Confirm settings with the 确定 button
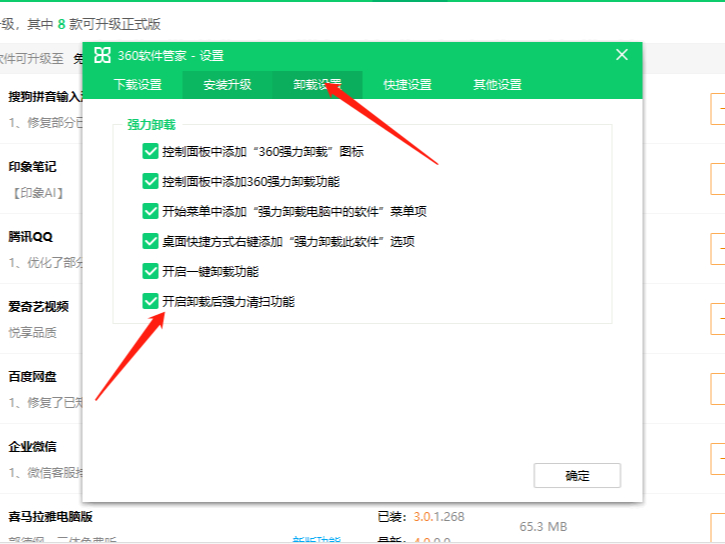 pyautogui.click(x=577, y=476)
